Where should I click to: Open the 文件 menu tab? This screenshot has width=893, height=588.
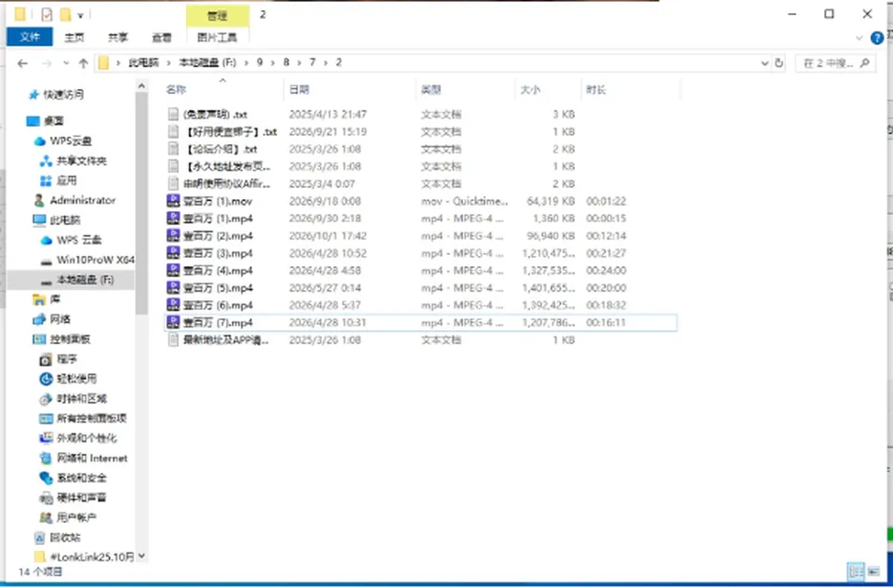30,37
